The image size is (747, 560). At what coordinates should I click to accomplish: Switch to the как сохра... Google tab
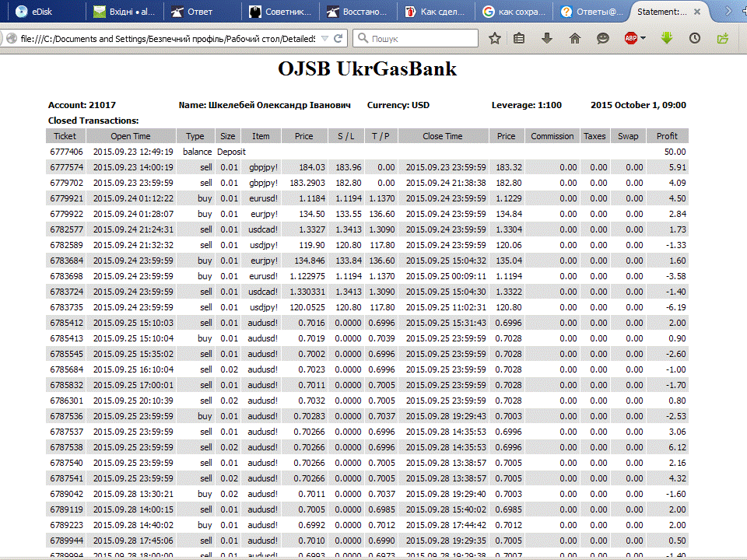pos(514,12)
